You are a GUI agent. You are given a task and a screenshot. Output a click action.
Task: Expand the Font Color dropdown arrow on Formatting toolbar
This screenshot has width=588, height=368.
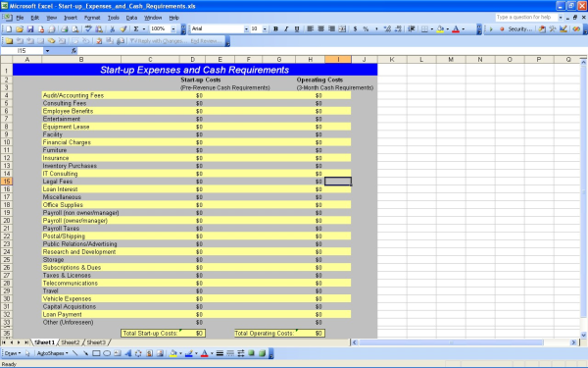(464, 28)
